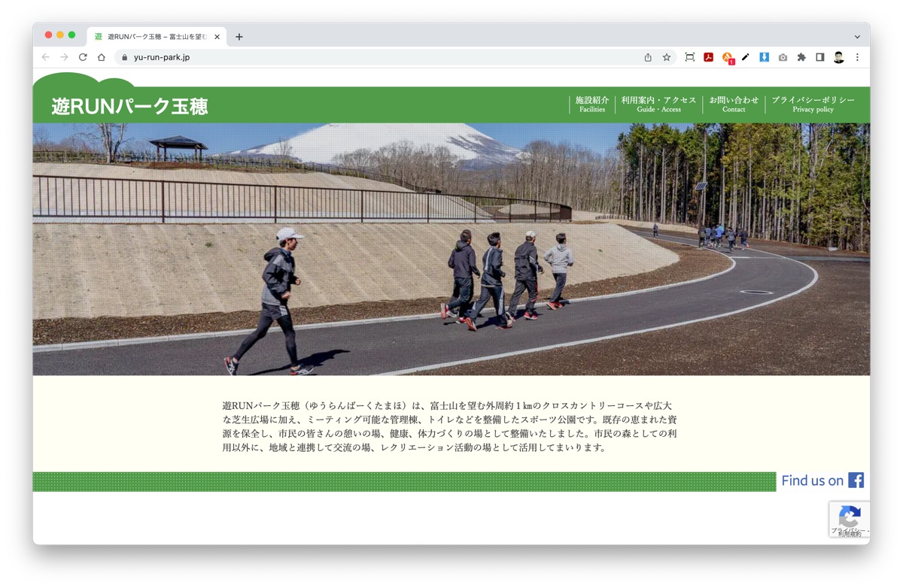The height and width of the screenshot is (588, 903).
Task: Expand the Chrome three-dot menu
Action: tap(857, 56)
